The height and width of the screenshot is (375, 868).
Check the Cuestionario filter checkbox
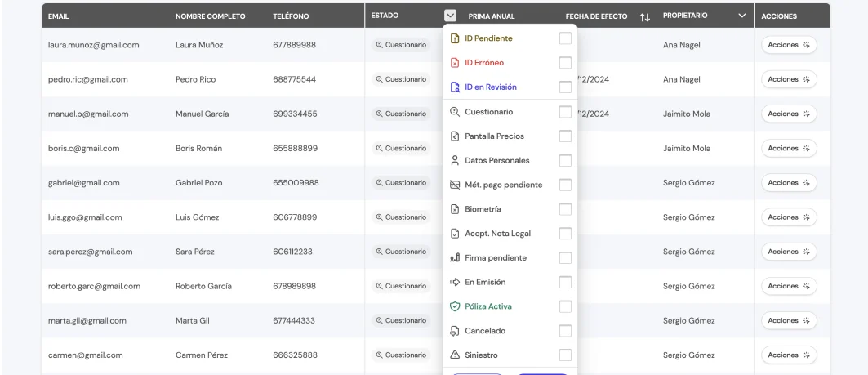coord(565,112)
